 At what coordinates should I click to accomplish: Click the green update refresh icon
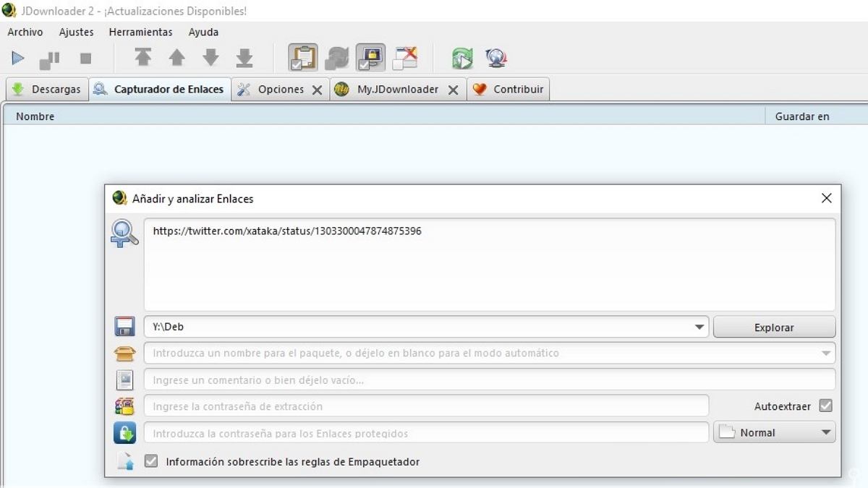point(462,58)
